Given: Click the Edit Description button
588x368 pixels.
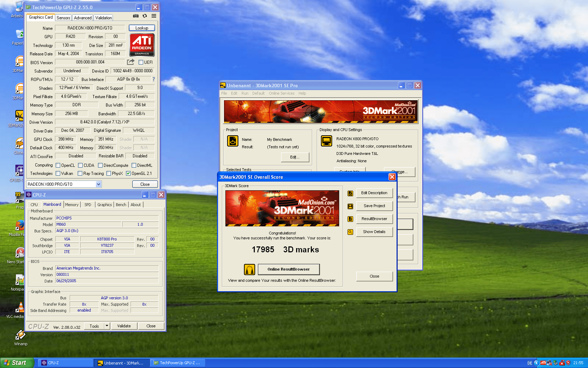Looking at the screenshot, I should click(374, 193).
